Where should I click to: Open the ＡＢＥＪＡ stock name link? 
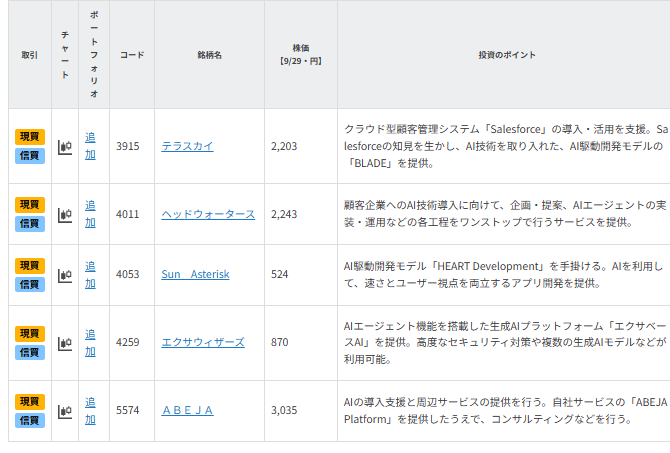(x=187, y=410)
